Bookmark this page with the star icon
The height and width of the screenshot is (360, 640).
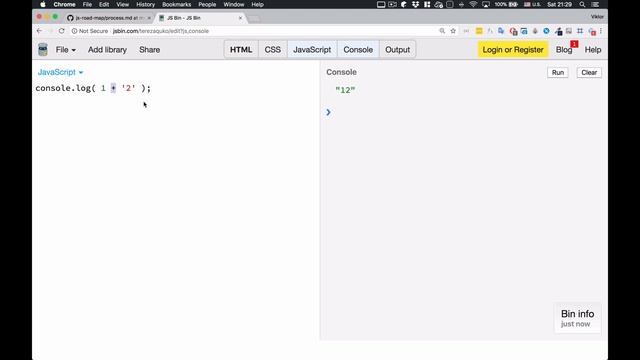[x=453, y=31]
